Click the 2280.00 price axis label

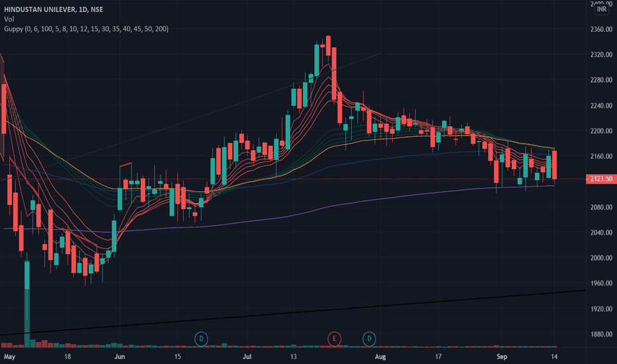601,80
